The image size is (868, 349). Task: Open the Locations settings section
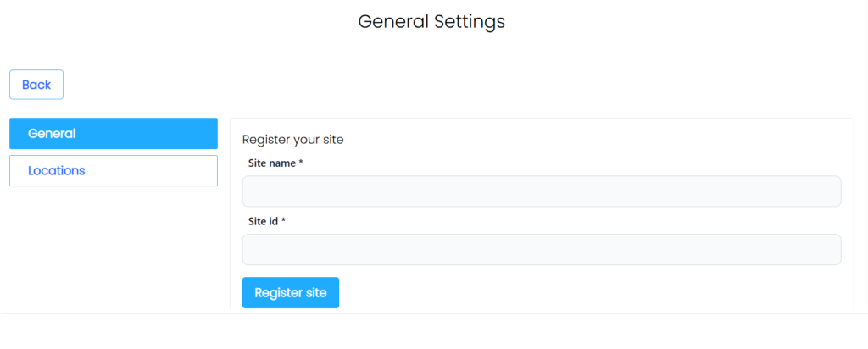click(x=114, y=170)
